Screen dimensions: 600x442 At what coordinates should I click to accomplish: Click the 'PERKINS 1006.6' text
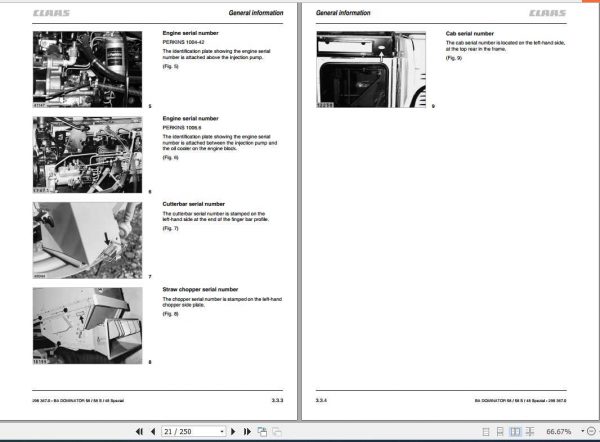182,128
